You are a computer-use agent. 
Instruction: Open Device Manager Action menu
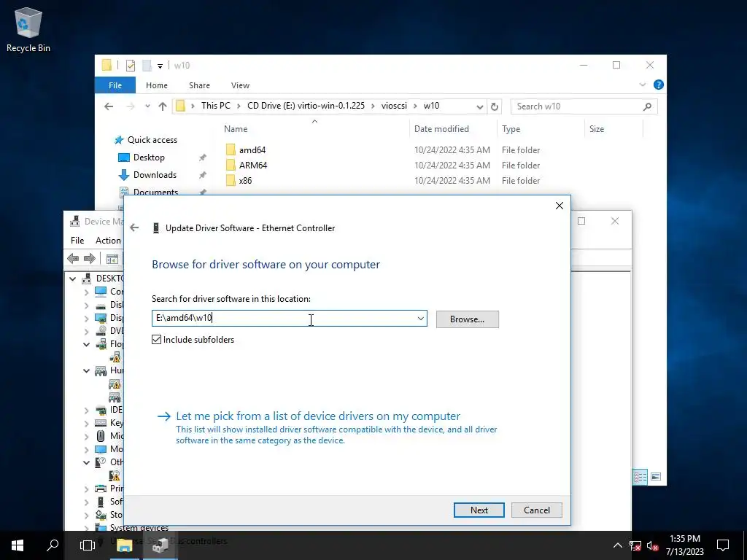(x=108, y=241)
